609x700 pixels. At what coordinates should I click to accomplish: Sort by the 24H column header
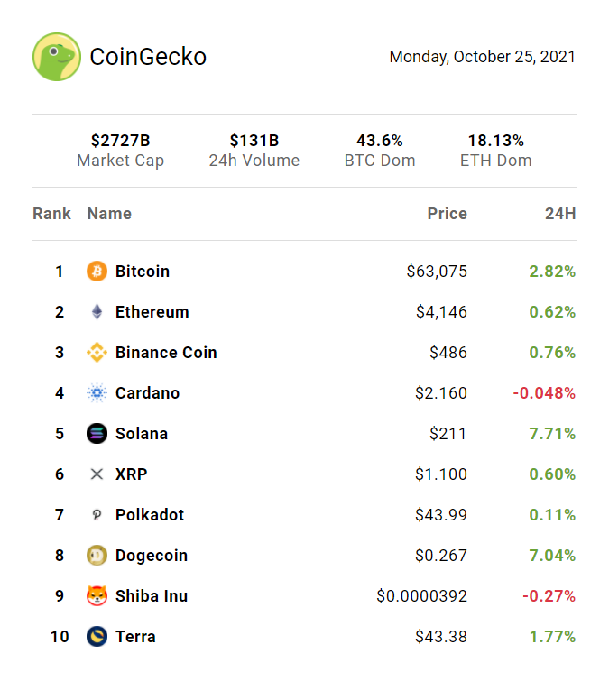(x=560, y=214)
